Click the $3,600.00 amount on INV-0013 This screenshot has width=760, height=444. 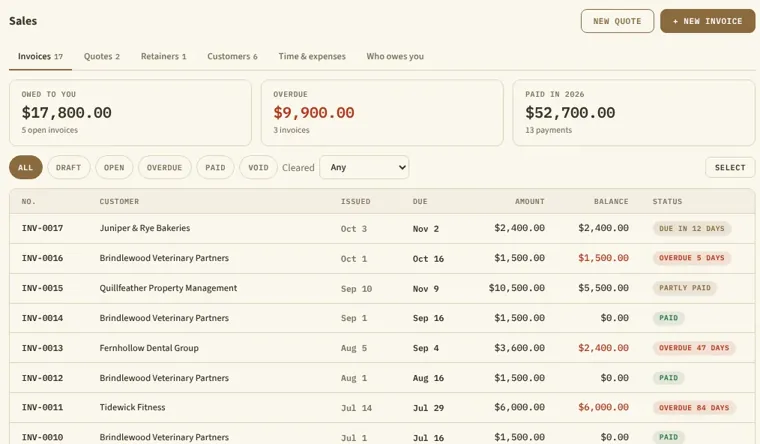point(520,348)
